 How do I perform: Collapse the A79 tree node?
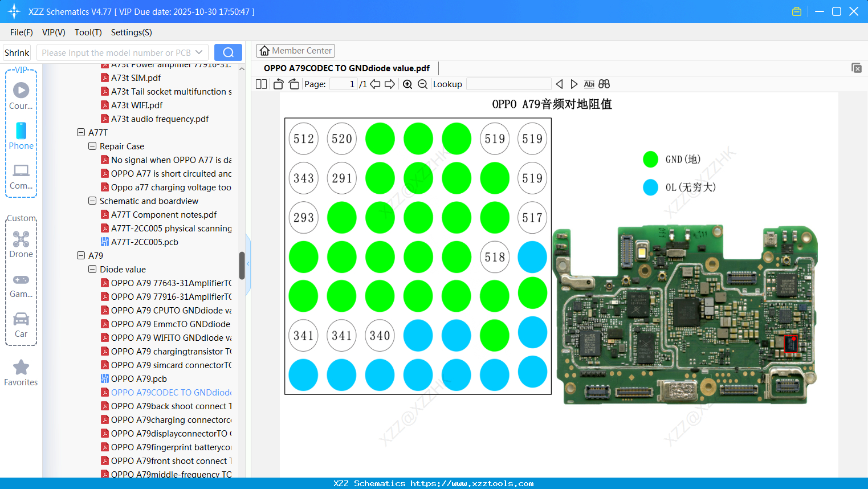[80, 255]
